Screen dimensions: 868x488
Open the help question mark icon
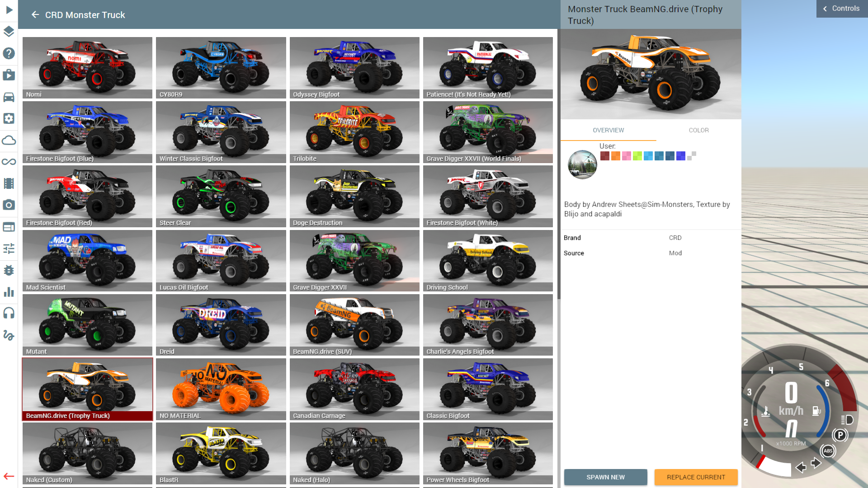(9, 53)
